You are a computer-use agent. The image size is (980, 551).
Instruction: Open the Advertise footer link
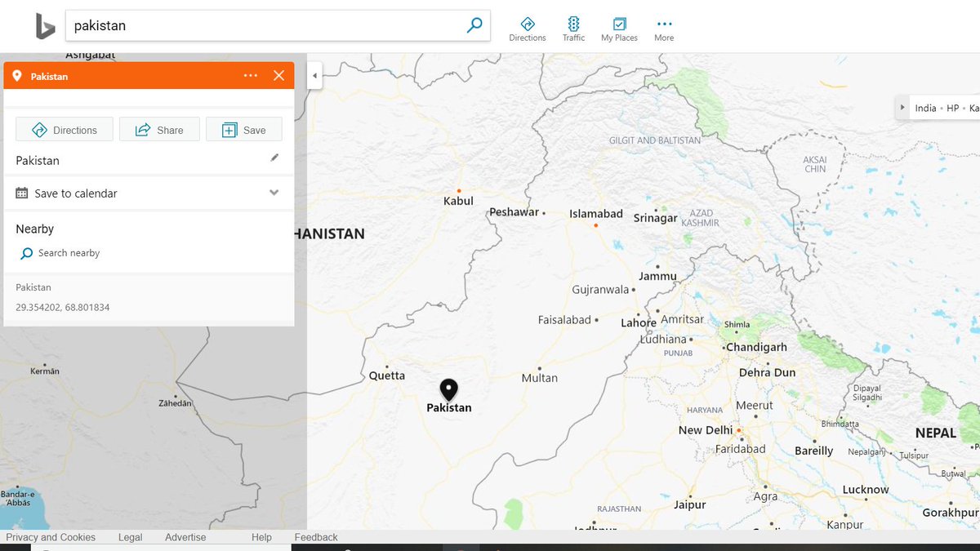(x=185, y=537)
